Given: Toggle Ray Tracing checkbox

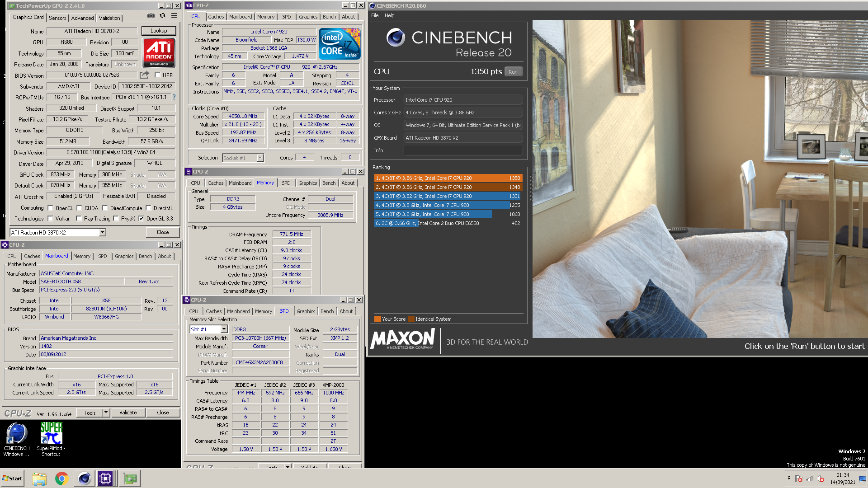Looking at the screenshot, I should 79,219.
